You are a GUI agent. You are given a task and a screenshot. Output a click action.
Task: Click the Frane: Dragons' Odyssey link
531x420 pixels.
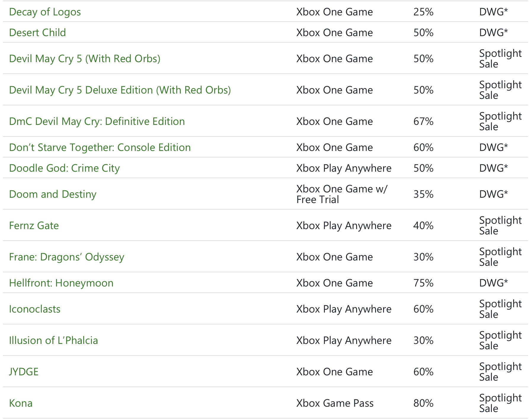tap(67, 257)
